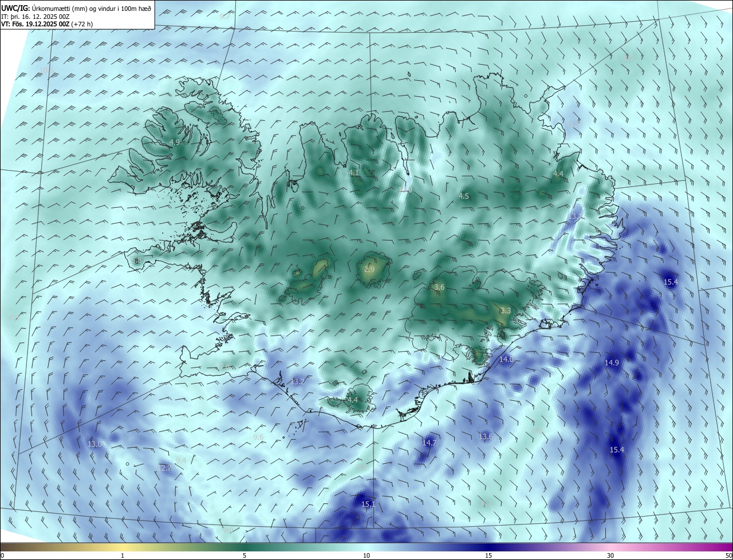
Task: Click the 12.7 precipitation value
Action: [165, 468]
